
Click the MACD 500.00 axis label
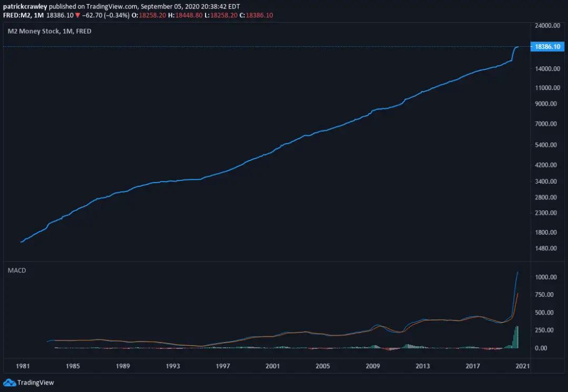[544, 313]
